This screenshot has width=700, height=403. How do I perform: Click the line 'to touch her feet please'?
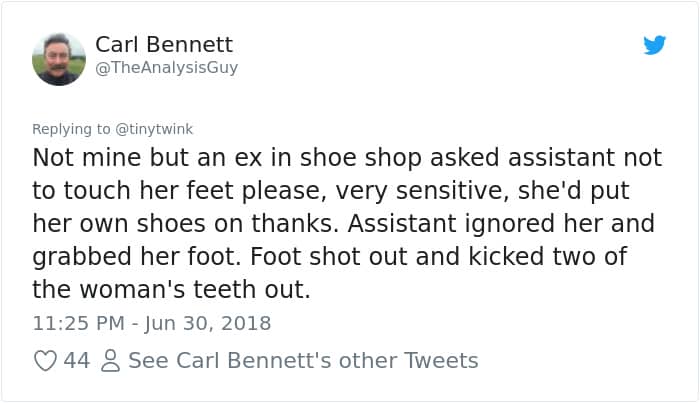[x=328, y=191]
